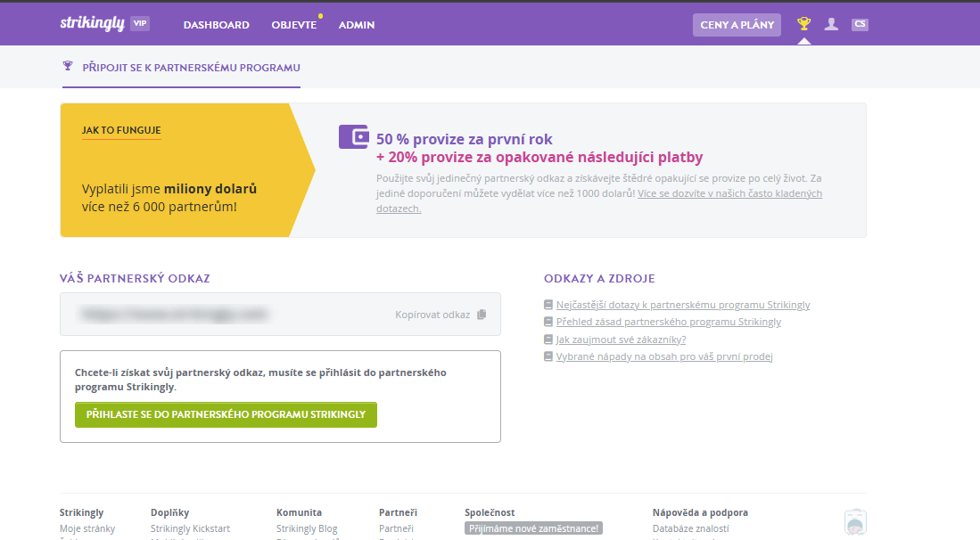Click document icon beside Jak zaujmout link

tap(548, 339)
